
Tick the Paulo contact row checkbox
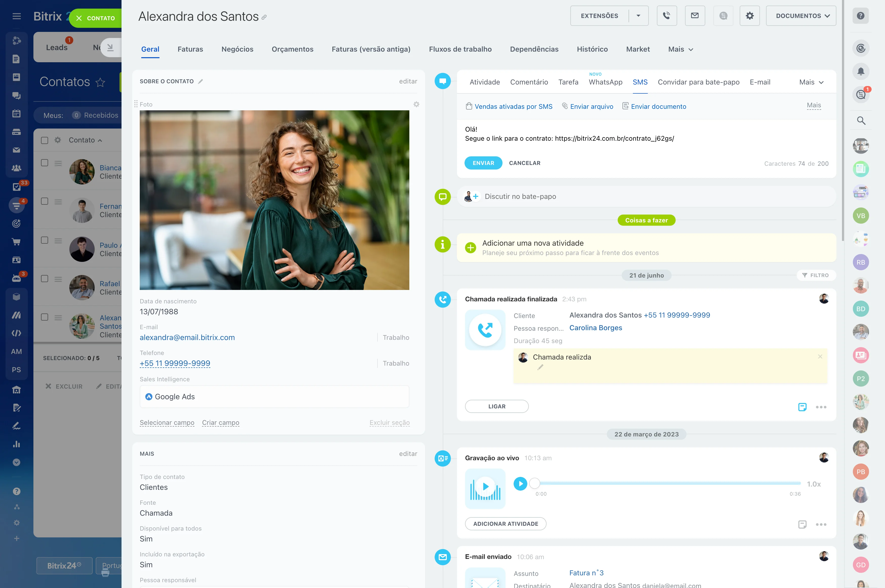click(x=45, y=240)
